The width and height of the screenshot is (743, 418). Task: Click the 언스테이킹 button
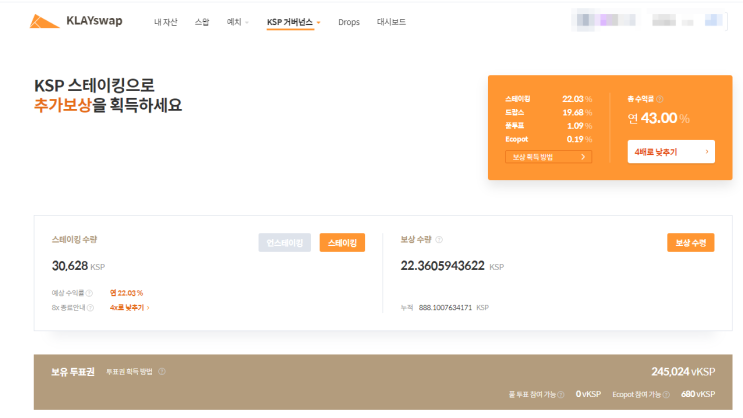tap(284, 243)
